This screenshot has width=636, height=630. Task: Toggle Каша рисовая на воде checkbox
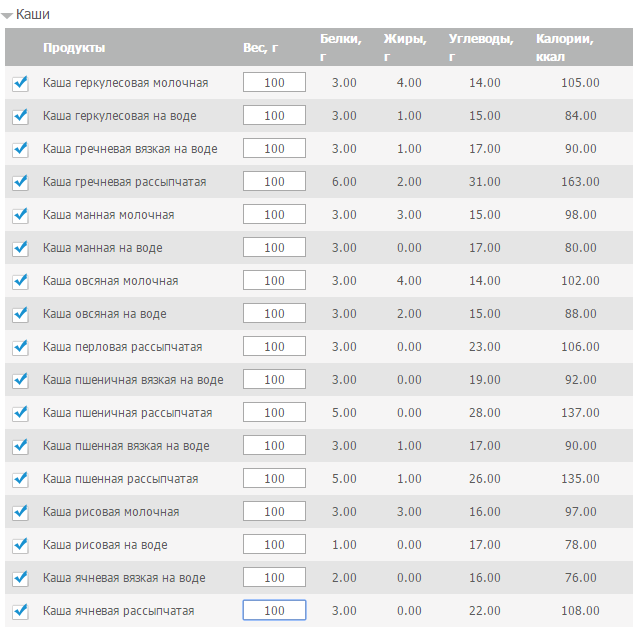pos(20,546)
